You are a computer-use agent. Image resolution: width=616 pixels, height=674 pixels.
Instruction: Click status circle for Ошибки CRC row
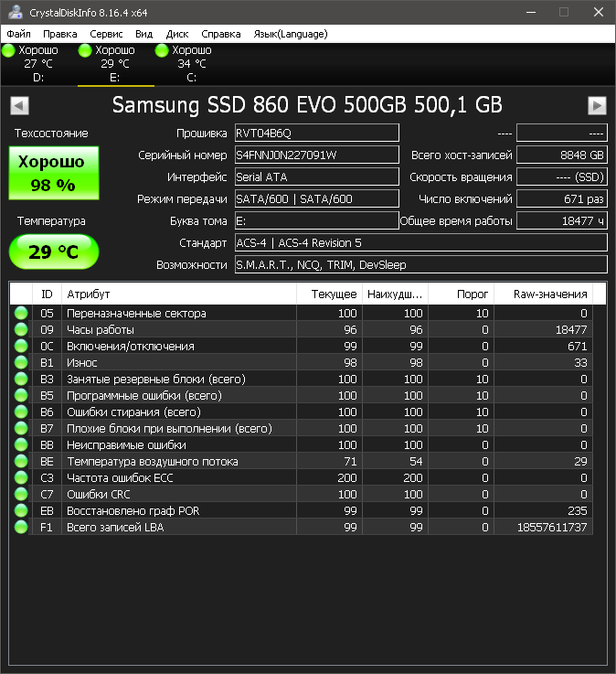[21, 495]
